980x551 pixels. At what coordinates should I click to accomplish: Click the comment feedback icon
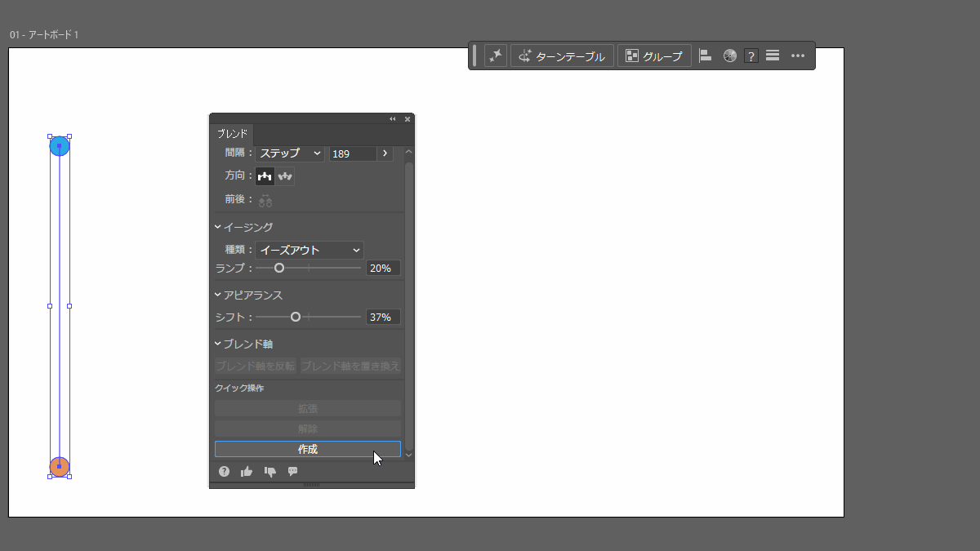pos(292,472)
